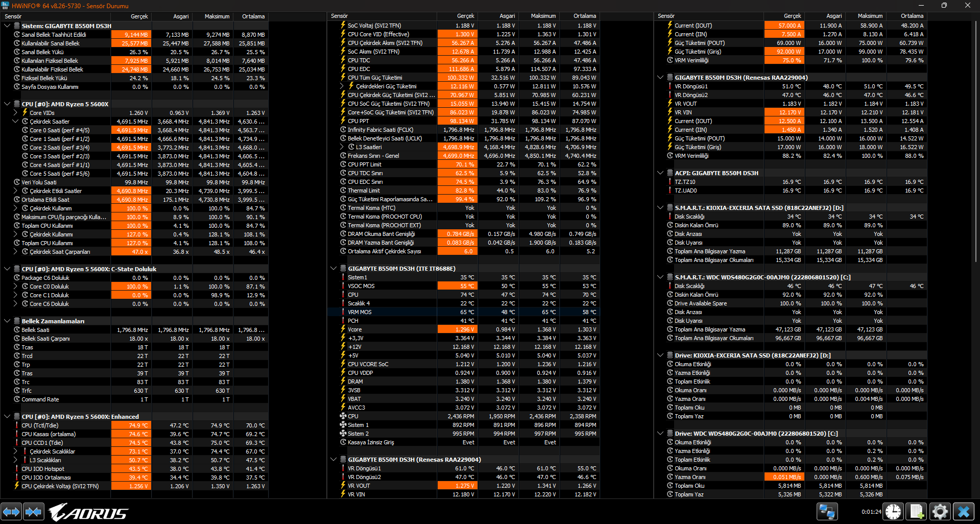
Task: Expand the Çekirdek Etkili Saatler row
Action: (15, 191)
